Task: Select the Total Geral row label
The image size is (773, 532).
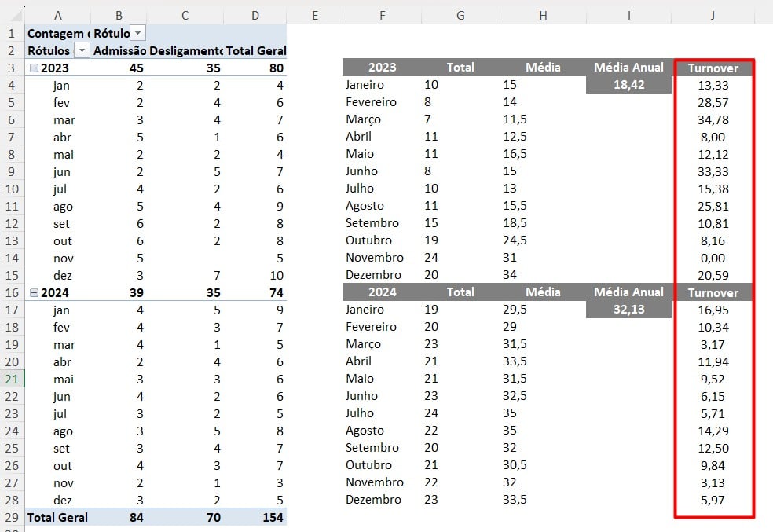Action: [57, 517]
